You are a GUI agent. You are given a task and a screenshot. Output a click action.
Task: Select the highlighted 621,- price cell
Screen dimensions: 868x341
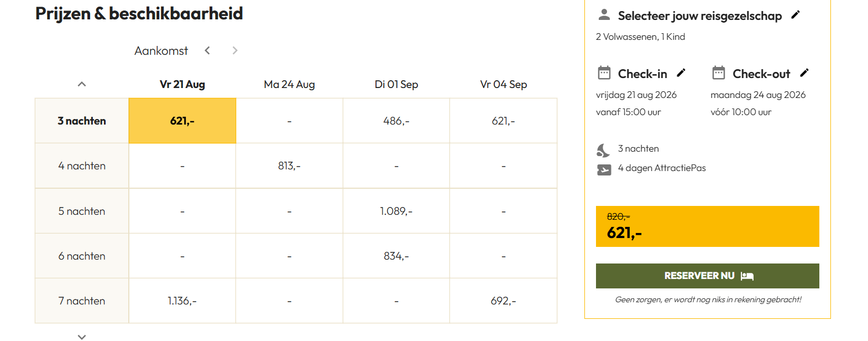tap(182, 121)
